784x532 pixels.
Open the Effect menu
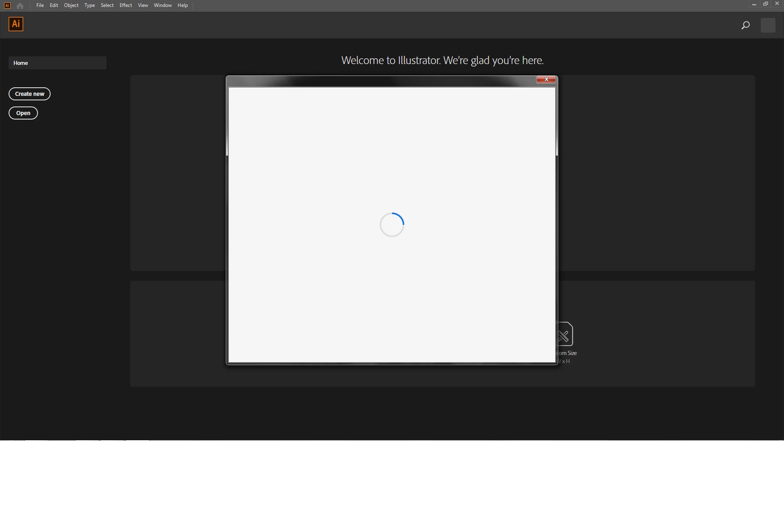point(125,5)
